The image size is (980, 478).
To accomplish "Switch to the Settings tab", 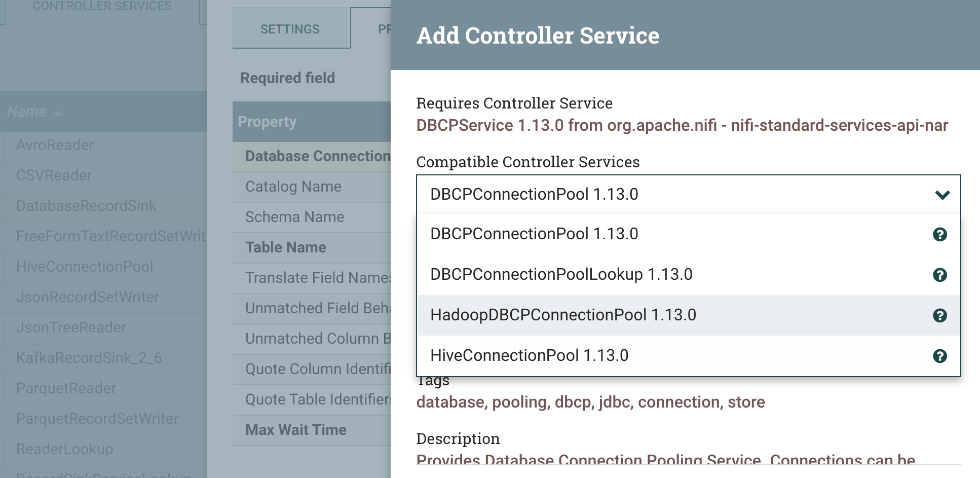I will click(x=290, y=29).
